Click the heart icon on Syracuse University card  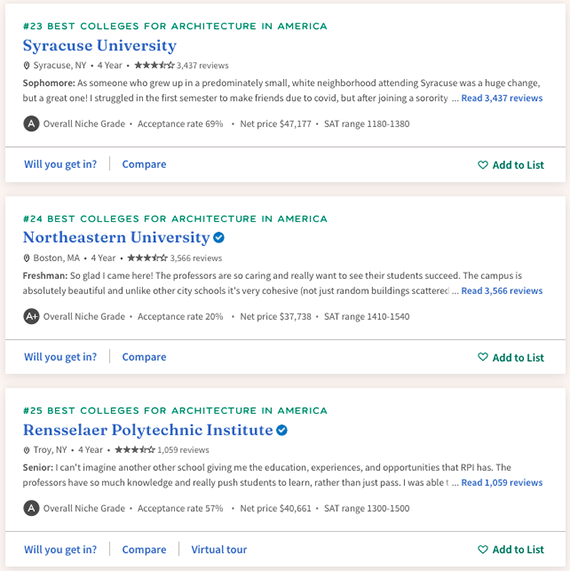point(483,165)
